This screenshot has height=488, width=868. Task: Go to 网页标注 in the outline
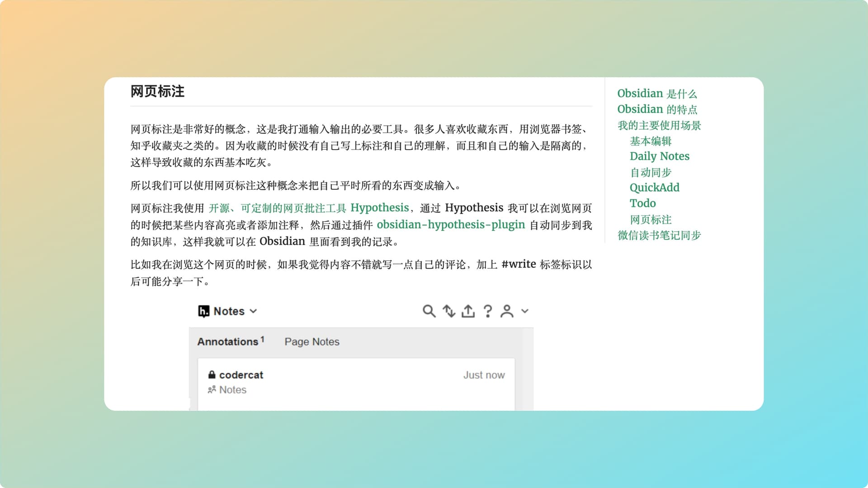point(651,220)
